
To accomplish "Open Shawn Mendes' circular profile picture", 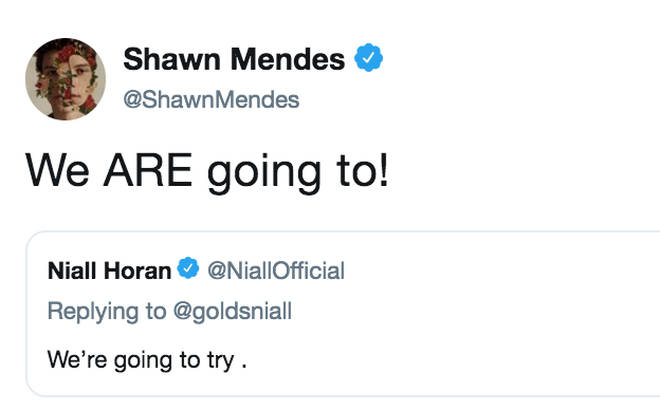I will coord(65,79).
